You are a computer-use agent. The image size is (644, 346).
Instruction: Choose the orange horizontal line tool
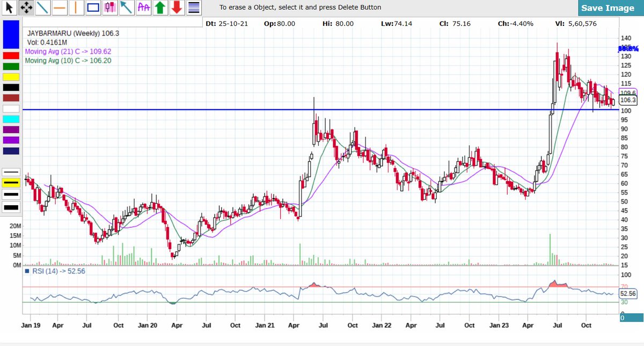click(60, 8)
